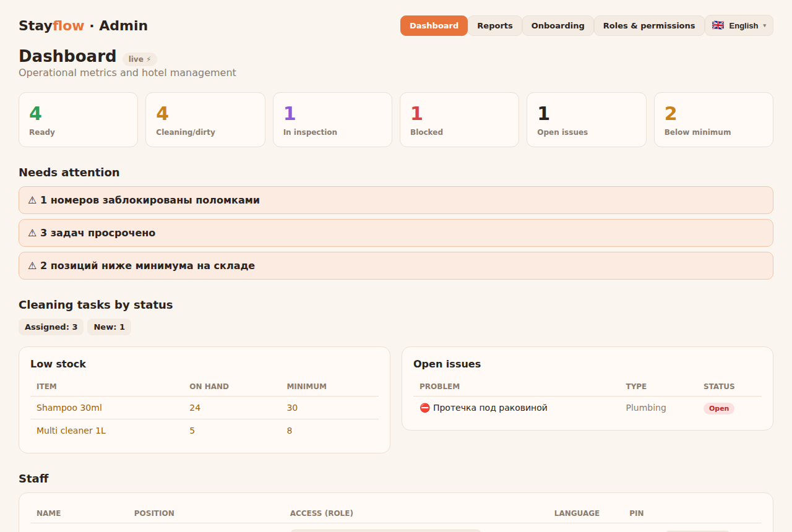Screen dimensions: 792x532
Task: Open the Below minimum stat card
Action: (x=713, y=119)
